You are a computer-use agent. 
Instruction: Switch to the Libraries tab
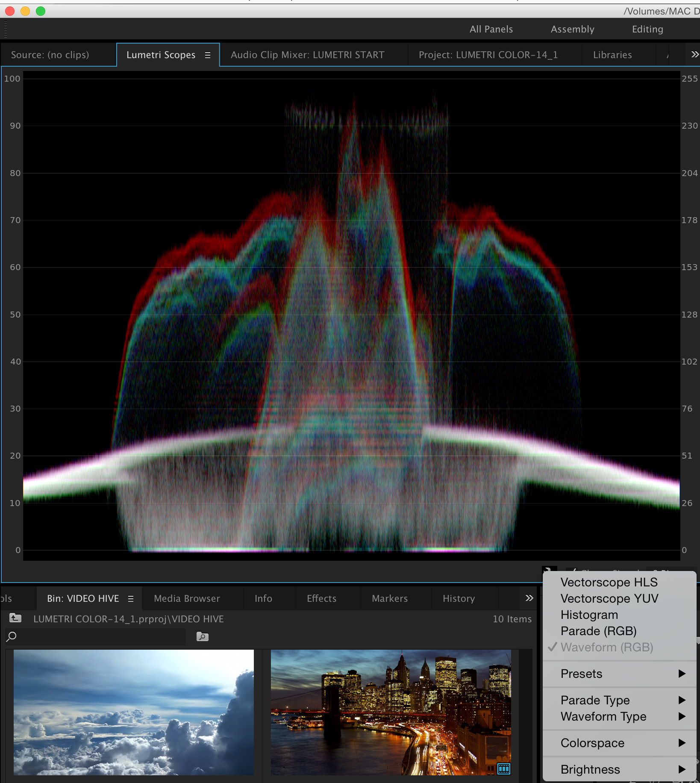[x=612, y=55]
